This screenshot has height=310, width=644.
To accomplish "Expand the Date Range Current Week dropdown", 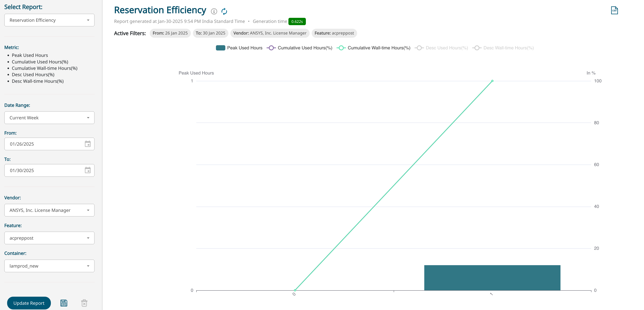I will [49, 118].
